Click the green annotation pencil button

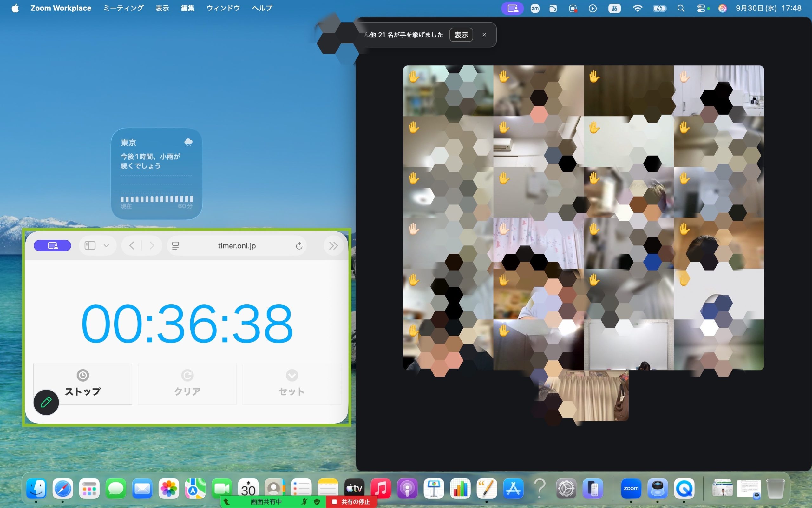(46, 402)
